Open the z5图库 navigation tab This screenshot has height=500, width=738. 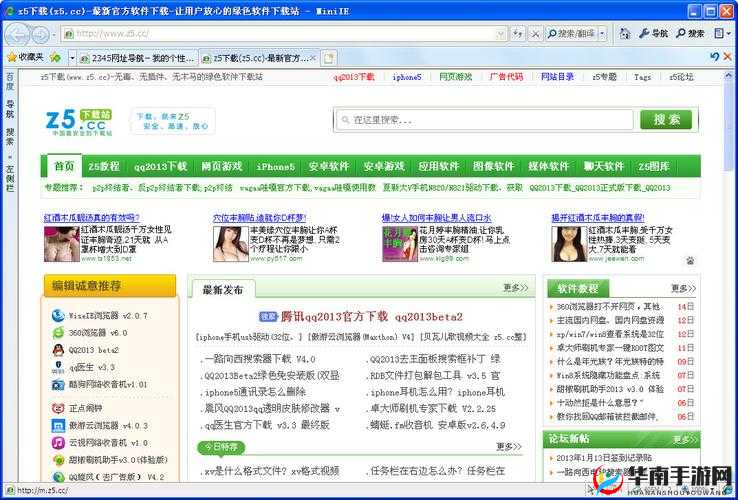[654, 166]
